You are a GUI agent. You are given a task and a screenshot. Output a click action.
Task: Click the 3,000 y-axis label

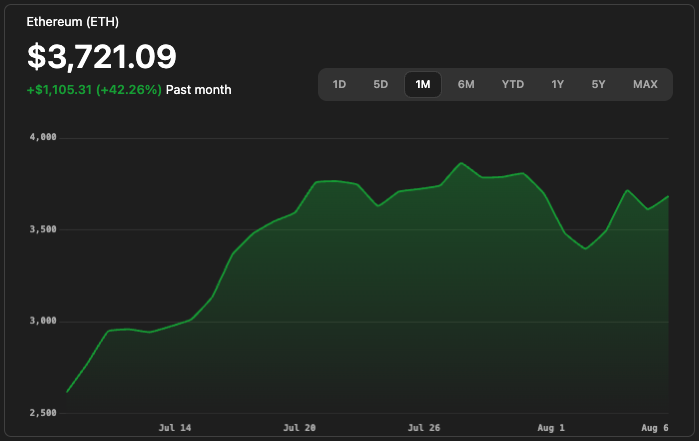click(x=43, y=321)
